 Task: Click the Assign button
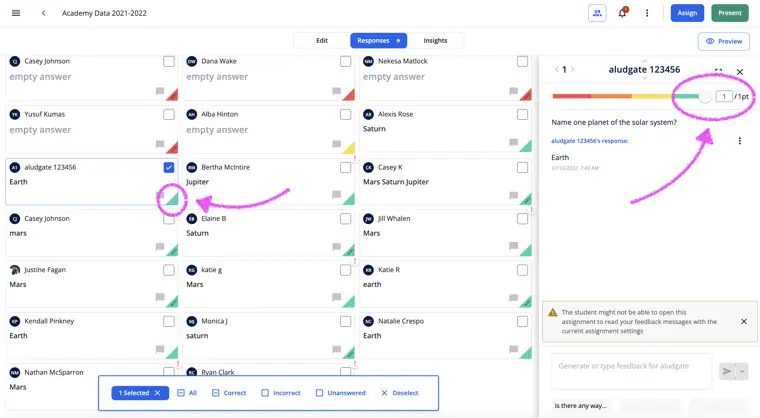point(687,13)
